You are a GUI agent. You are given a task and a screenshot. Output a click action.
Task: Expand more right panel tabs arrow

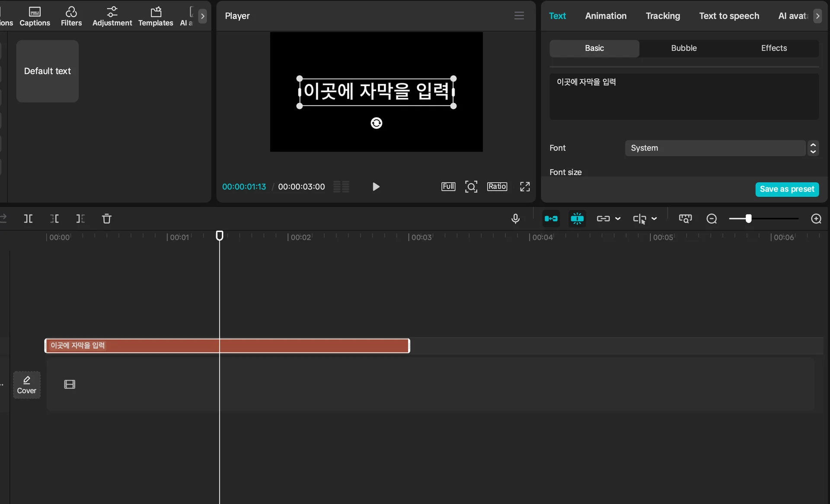(x=817, y=16)
